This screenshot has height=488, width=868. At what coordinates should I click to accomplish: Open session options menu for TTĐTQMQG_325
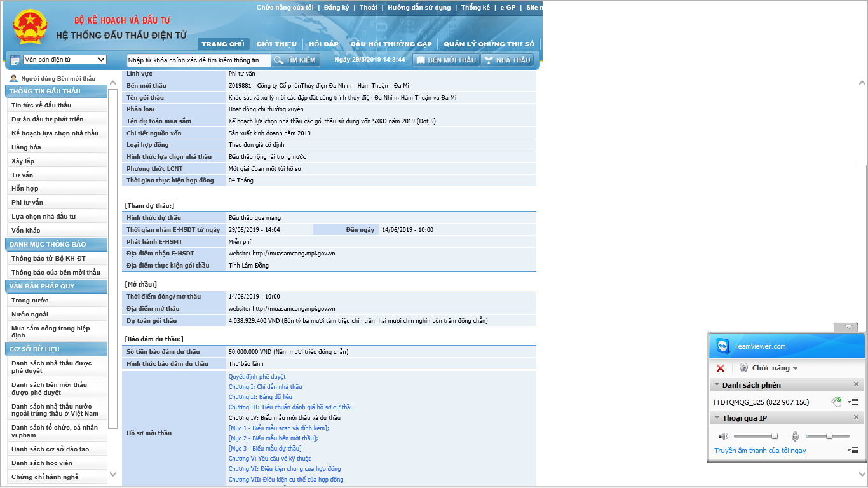[853, 402]
